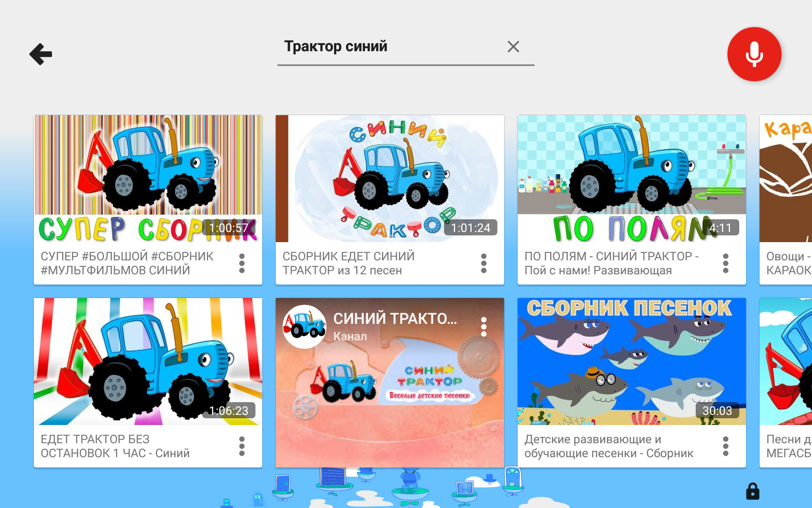Play the 'СУПЕР СБОРНИК' 1:00:57 video thumbnail
Screen dimensions: 812x508
pyautogui.click(x=148, y=178)
